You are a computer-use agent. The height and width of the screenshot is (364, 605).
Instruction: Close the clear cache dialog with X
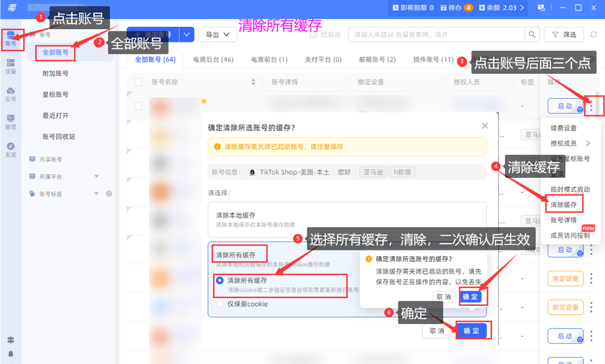485,126
